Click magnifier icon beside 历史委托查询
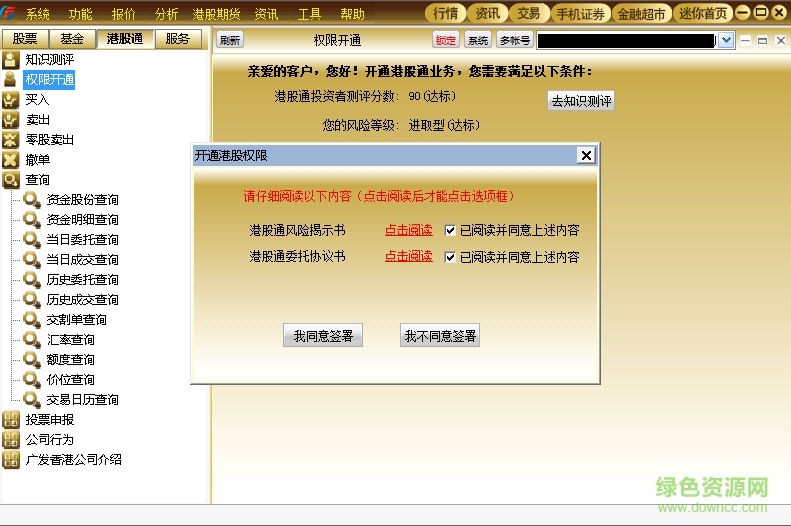The image size is (791, 526). click(32, 280)
